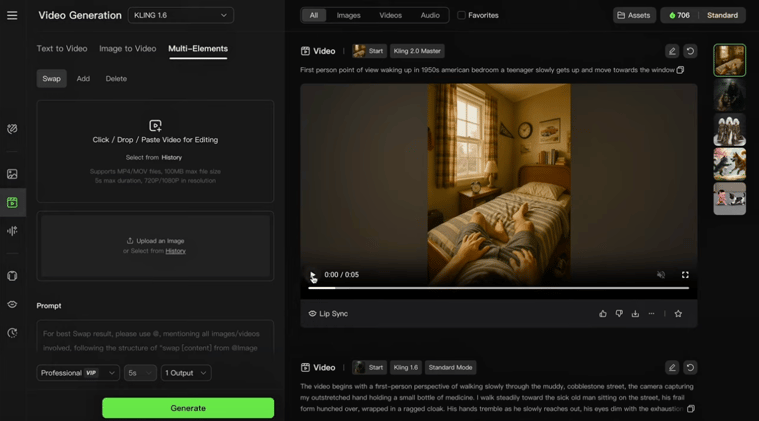
Task: Dislike the video with thumbs down
Action: 619,314
